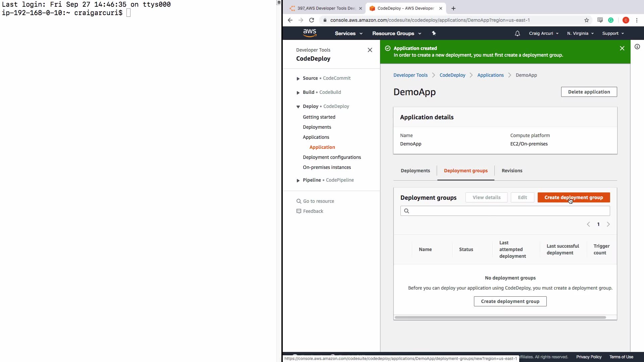Screen dimensions: 644x362
Task: Open the notifications bell icon
Action: pos(517,34)
